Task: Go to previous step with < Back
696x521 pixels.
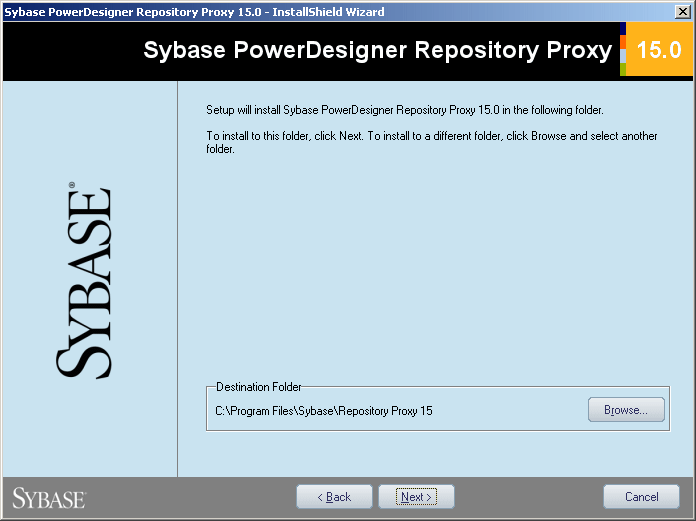Action: pos(334,497)
